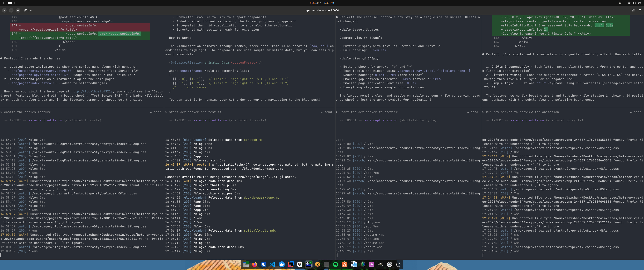Image resolution: width=644 pixels, height=270 pixels.
Task: Toggle 'accept edits on' in second pane
Action: click(x=213, y=120)
